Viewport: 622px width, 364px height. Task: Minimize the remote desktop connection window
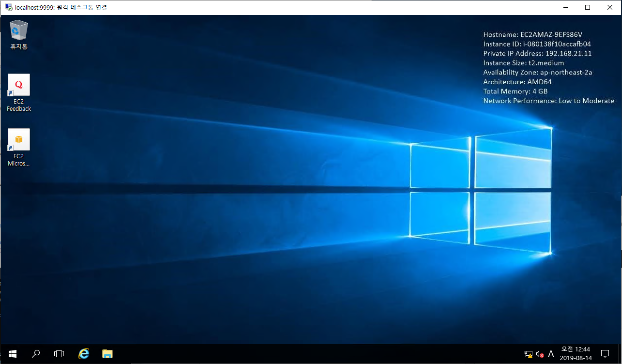[x=565, y=7]
